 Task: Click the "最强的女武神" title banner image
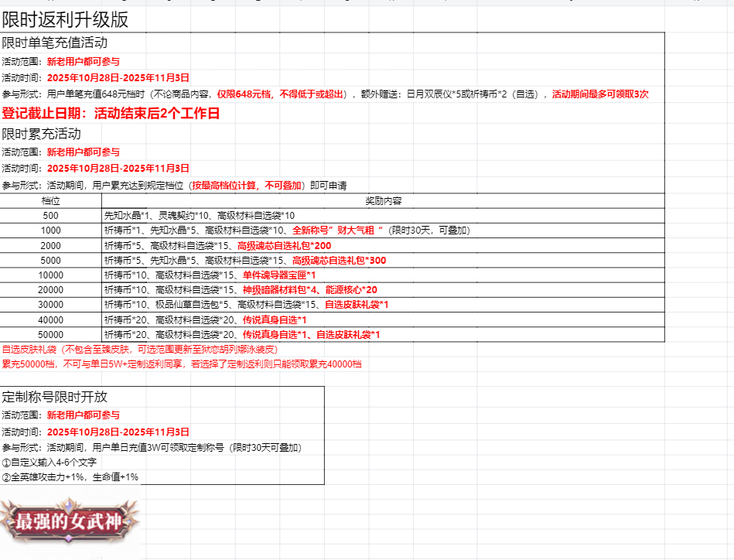[70, 521]
